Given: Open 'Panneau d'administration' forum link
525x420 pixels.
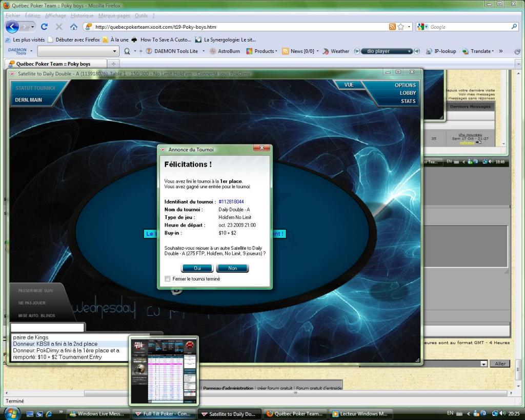Looking at the screenshot, I should click(228, 388).
